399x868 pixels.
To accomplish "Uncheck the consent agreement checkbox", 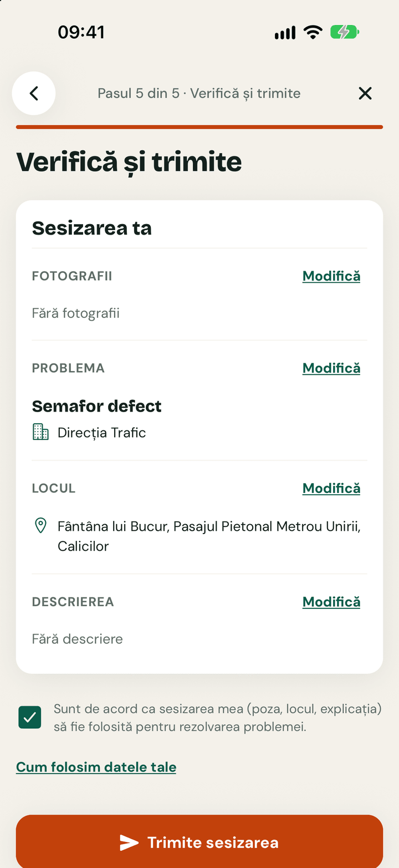I will (30, 717).
